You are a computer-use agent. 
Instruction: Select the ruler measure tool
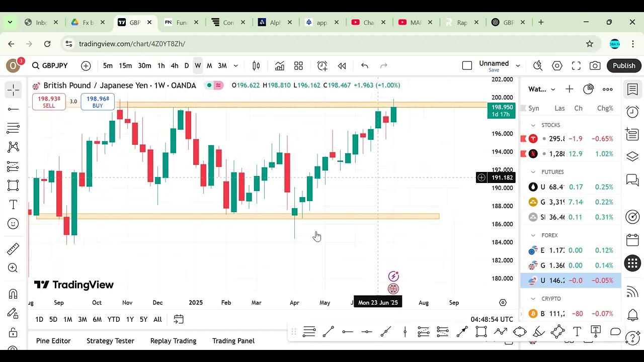pyautogui.click(x=14, y=249)
